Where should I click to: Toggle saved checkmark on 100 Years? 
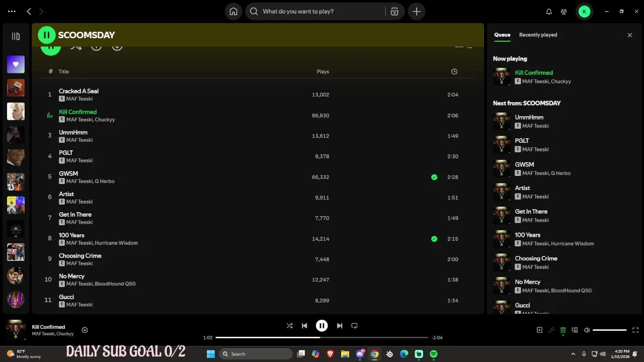click(x=434, y=239)
